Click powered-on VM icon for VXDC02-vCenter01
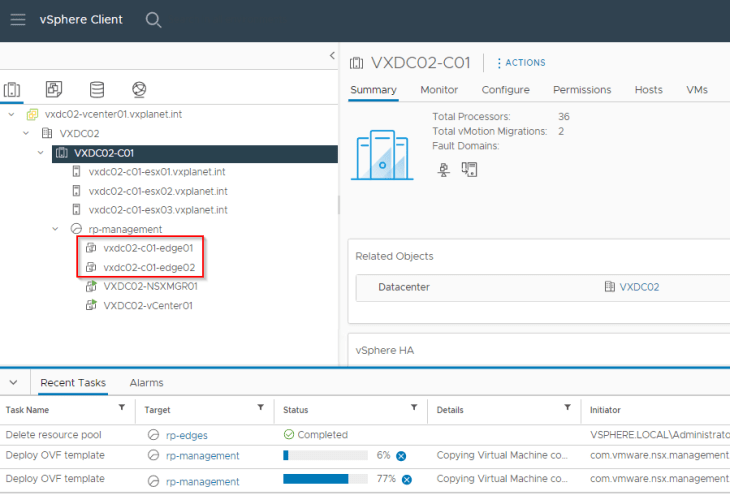Image resolution: width=730 pixels, height=504 pixels. pos(91,305)
